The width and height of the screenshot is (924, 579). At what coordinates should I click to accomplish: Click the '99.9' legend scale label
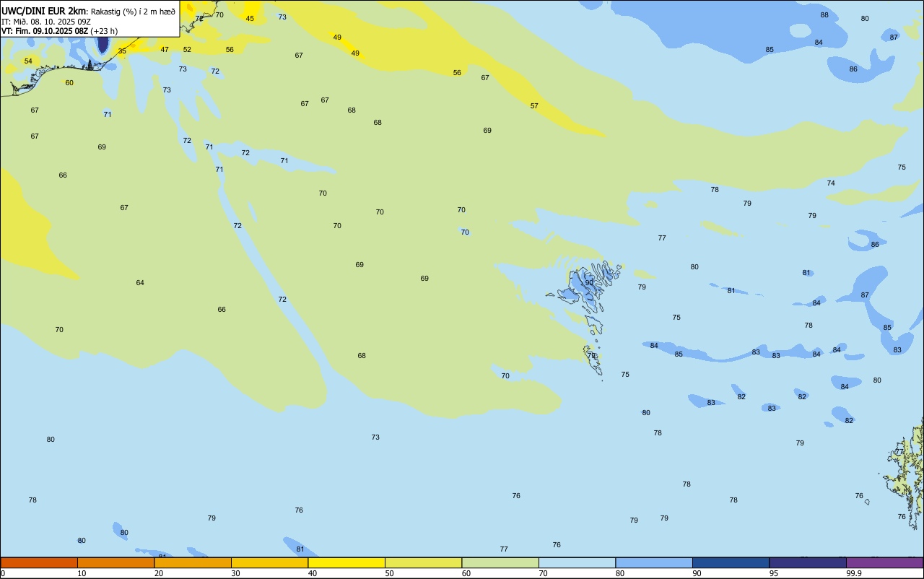click(x=854, y=573)
